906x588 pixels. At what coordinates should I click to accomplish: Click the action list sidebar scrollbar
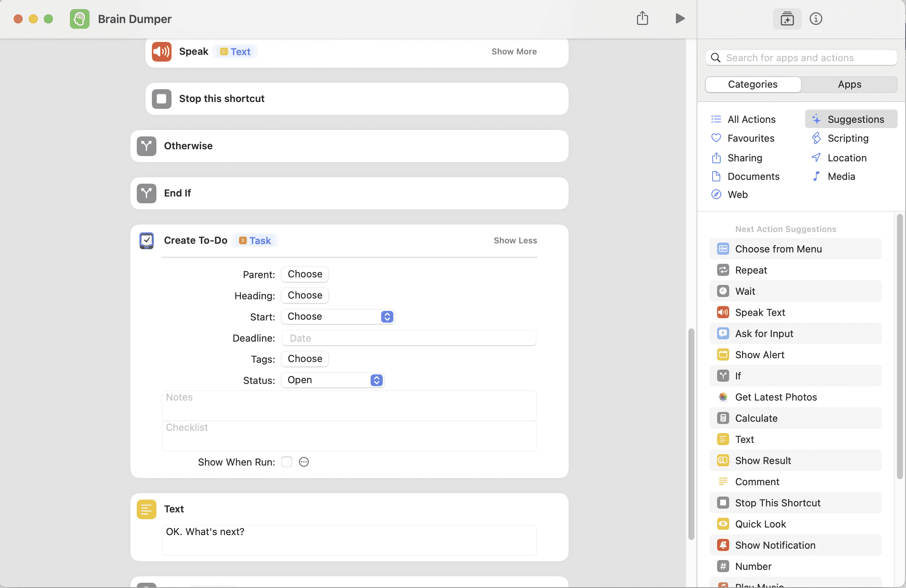(900, 347)
